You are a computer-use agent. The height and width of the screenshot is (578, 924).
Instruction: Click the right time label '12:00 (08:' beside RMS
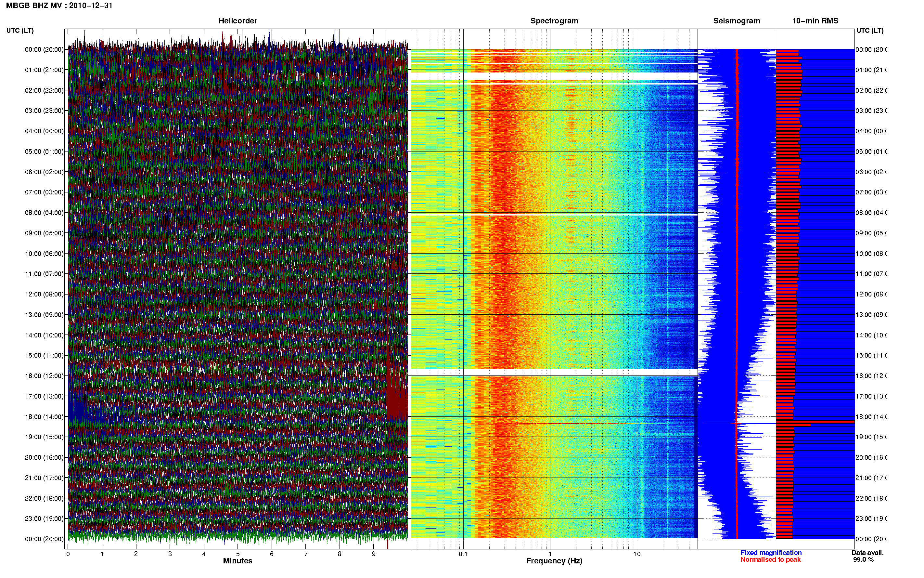[x=871, y=294]
